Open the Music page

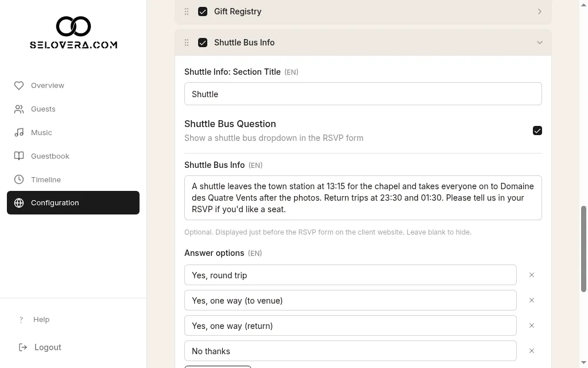click(73, 133)
